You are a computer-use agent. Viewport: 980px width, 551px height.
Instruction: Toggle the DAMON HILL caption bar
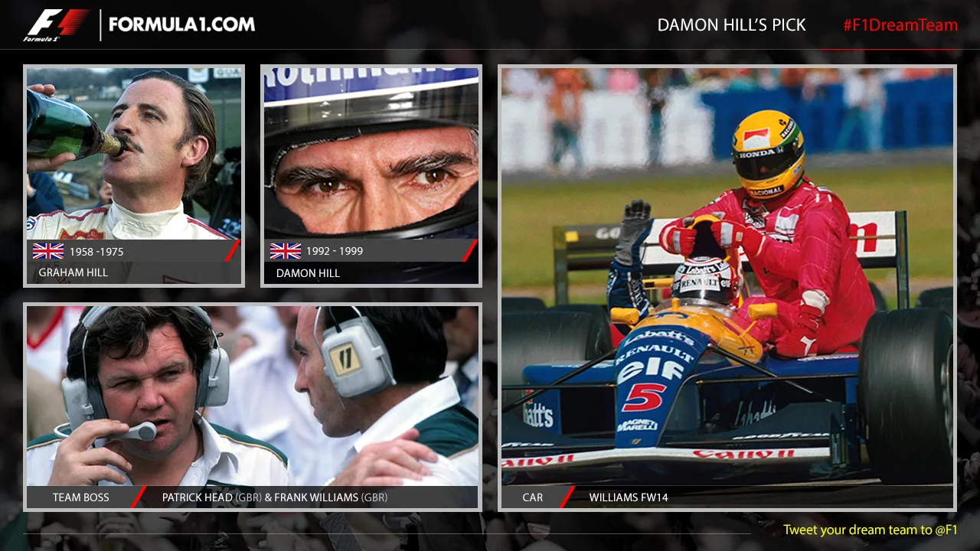309,273
